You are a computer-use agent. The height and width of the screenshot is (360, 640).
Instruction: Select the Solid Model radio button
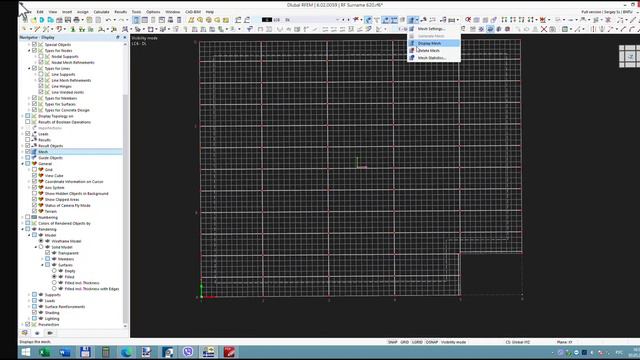41,247
